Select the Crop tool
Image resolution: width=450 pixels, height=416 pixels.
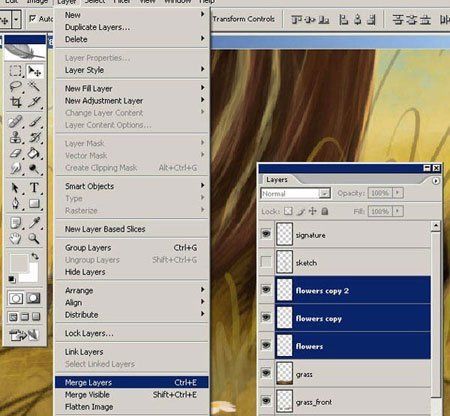pos(15,102)
